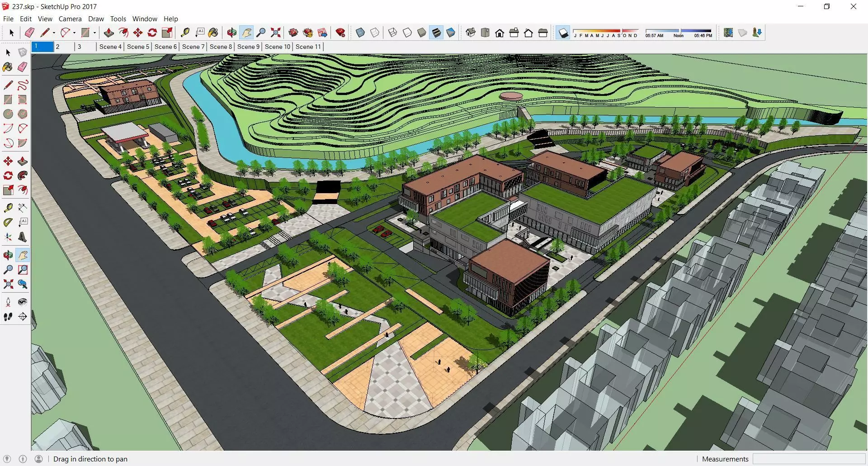Expand the Line tool dropdown arrow
The width and height of the screenshot is (868, 466).
click(54, 33)
